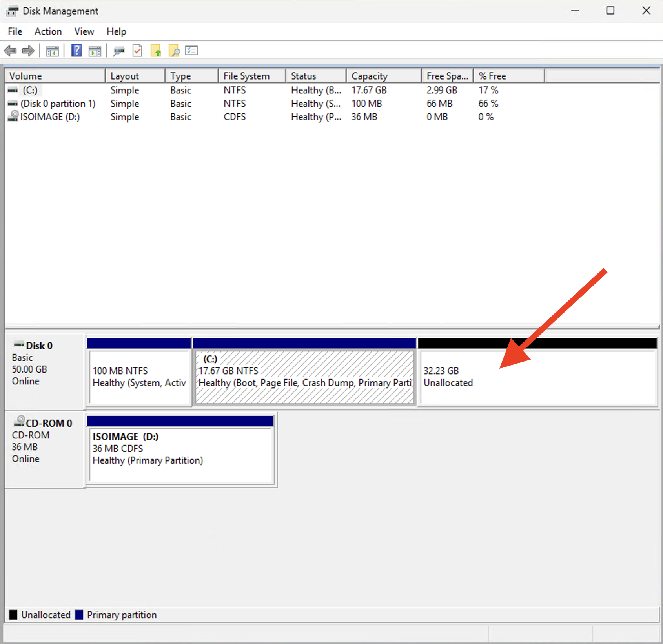Select the 100 MB NTFS system partition block
The image size is (663, 644).
[139, 377]
